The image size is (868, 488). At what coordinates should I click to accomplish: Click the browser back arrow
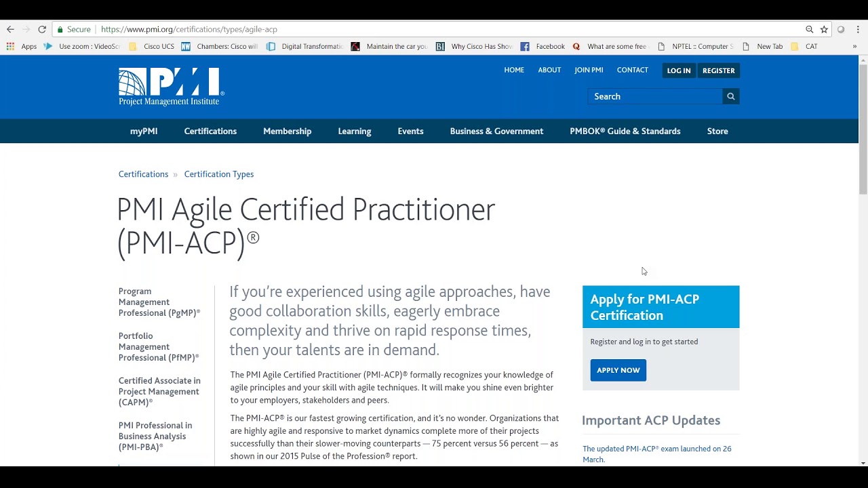(x=10, y=29)
